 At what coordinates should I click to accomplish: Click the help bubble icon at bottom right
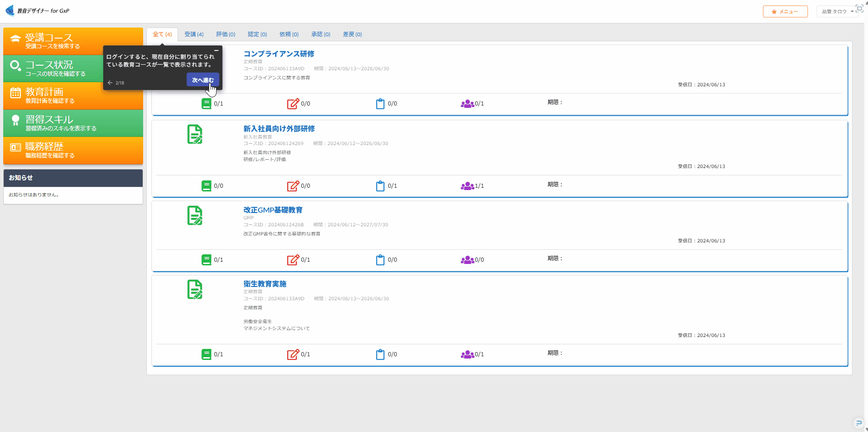click(x=859, y=423)
